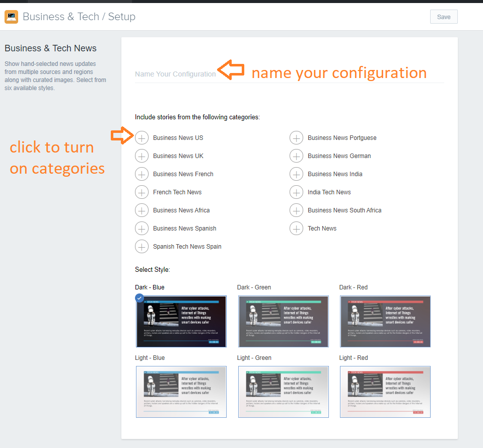The height and width of the screenshot is (448, 483).
Task: Click the Light - Green style label
Action: pos(254,358)
